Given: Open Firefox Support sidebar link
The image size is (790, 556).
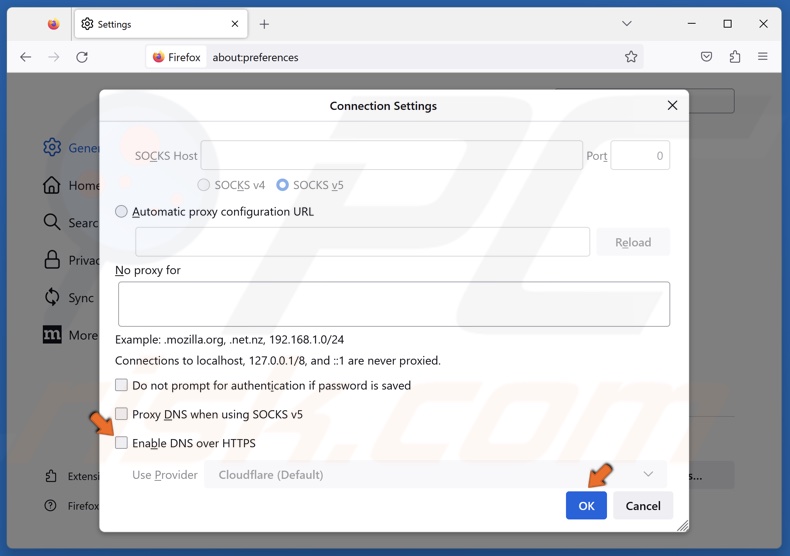Looking at the screenshot, I should click(x=72, y=506).
